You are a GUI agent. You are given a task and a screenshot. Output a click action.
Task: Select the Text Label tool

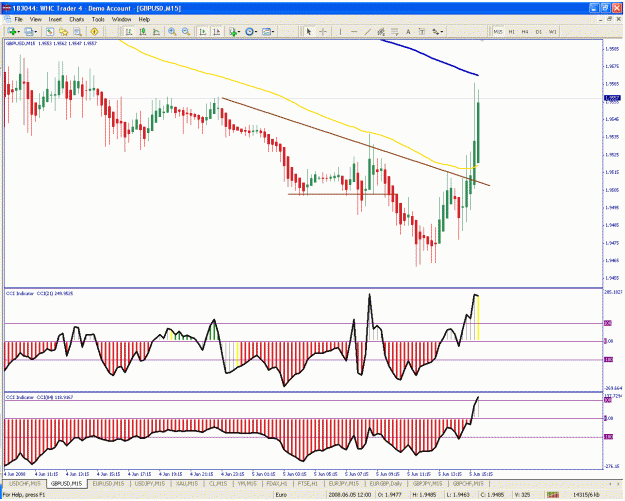click(x=422, y=31)
